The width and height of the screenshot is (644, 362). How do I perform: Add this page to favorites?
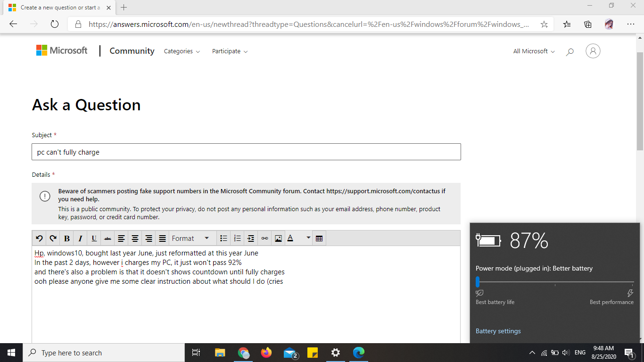pos(544,24)
